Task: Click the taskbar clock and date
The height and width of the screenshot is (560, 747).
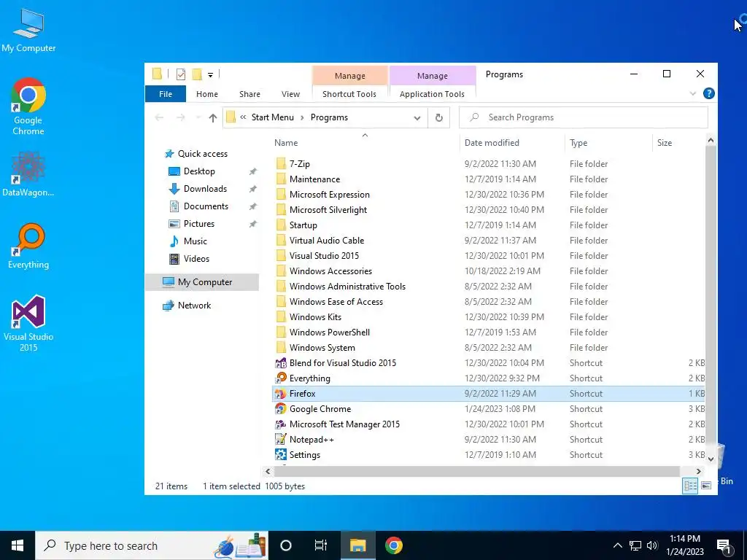Action: pos(684,545)
